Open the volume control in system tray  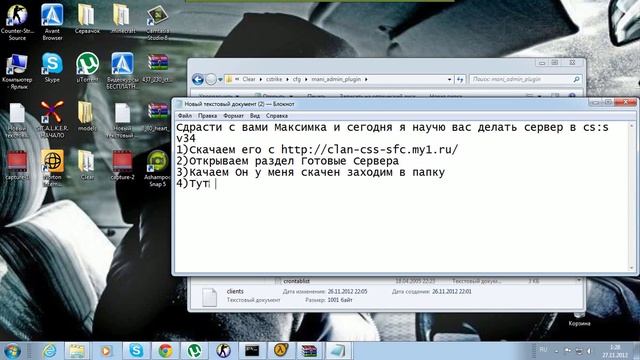click(x=589, y=351)
